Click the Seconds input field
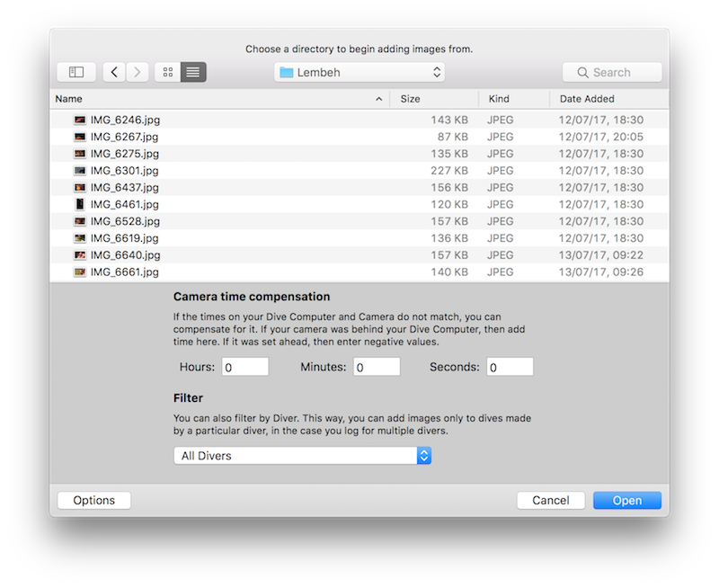 point(510,367)
